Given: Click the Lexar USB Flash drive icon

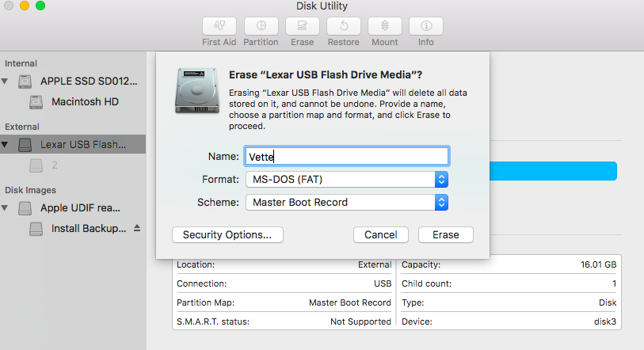Looking at the screenshot, I should 25,145.
